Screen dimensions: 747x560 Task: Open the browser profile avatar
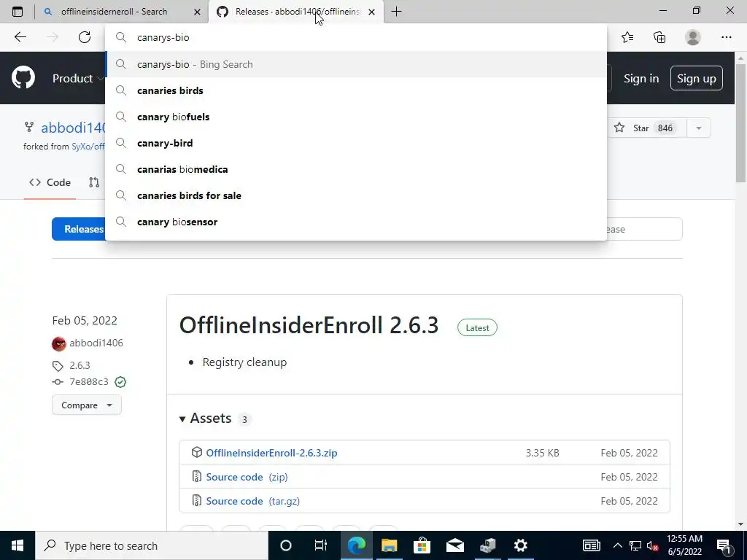(693, 37)
